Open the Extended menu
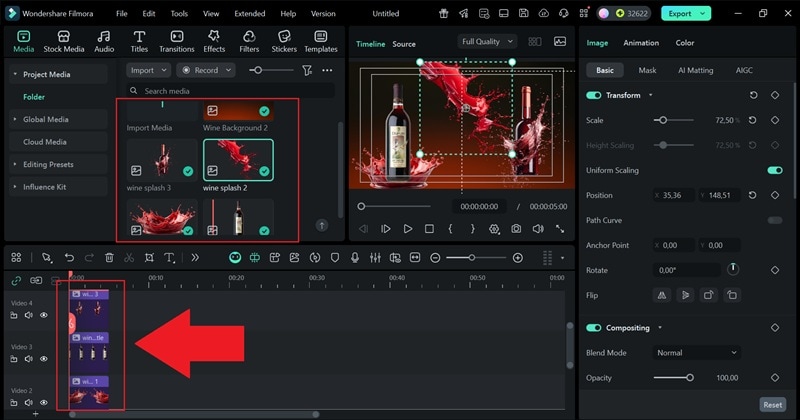The width and height of the screenshot is (800, 420). [x=249, y=14]
